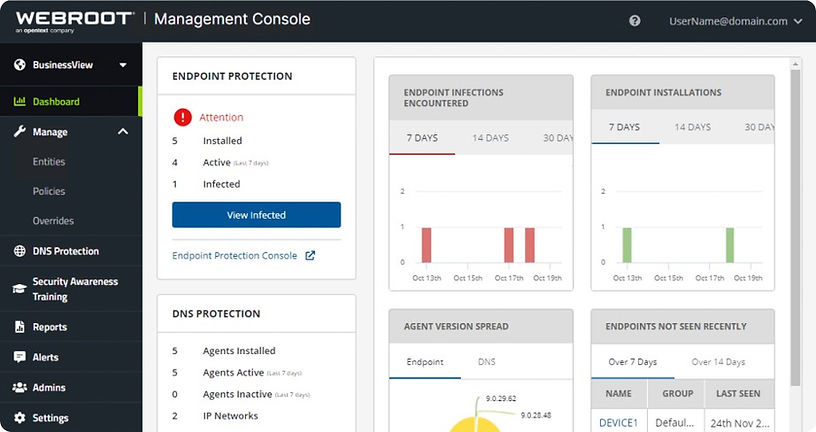This screenshot has height=432, width=816.
Task: Open the Alerts section
Action: 71,357
